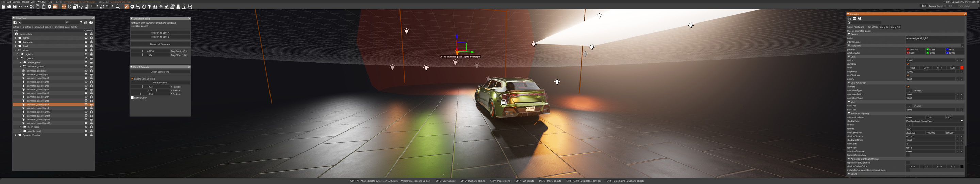Click the Switch Background button
Viewport: 980px width, 184px height.
tap(160, 72)
